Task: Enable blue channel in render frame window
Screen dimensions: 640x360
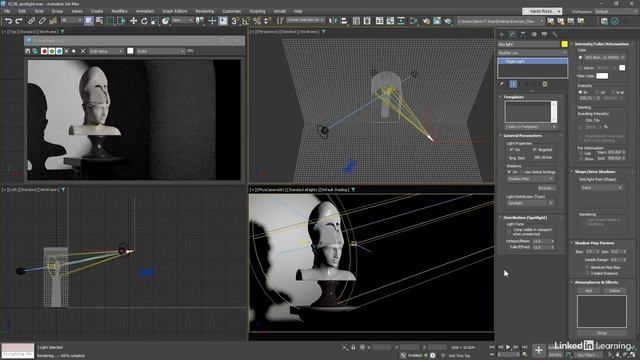Action: pyautogui.click(x=59, y=51)
